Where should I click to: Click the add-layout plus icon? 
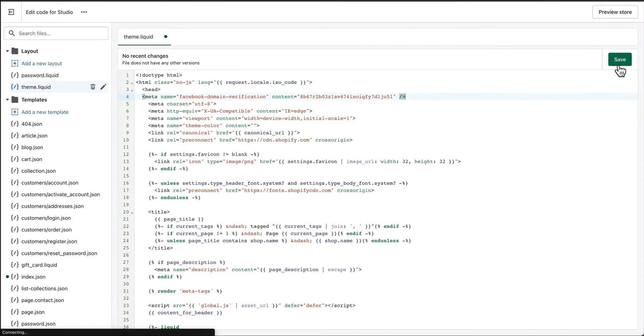pyautogui.click(x=15, y=63)
